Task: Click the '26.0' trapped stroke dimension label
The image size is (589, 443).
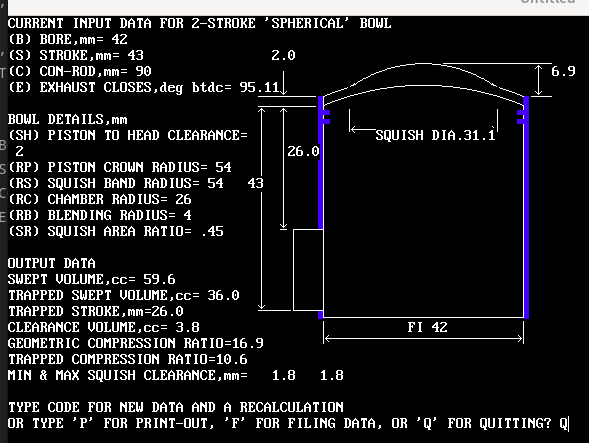Action: 304,151
